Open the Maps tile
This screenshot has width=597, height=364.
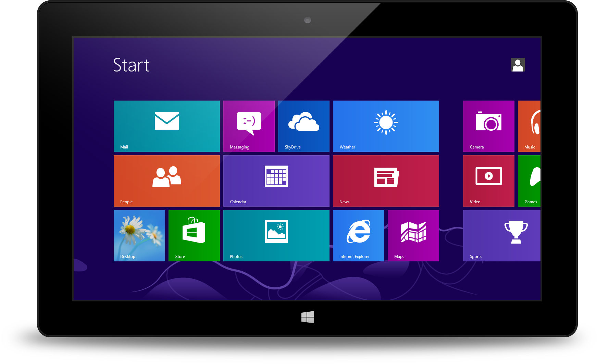tap(413, 235)
